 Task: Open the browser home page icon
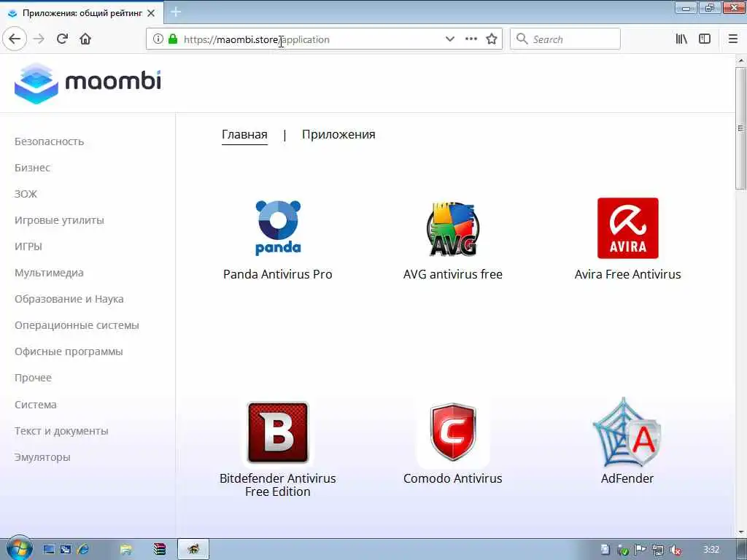85,39
